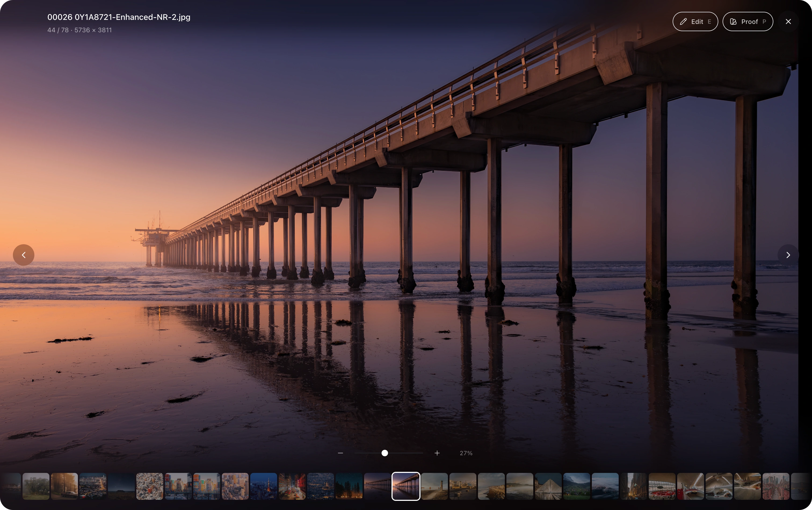Select the aerial dense white buildings thumbnail

[x=150, y=486]
